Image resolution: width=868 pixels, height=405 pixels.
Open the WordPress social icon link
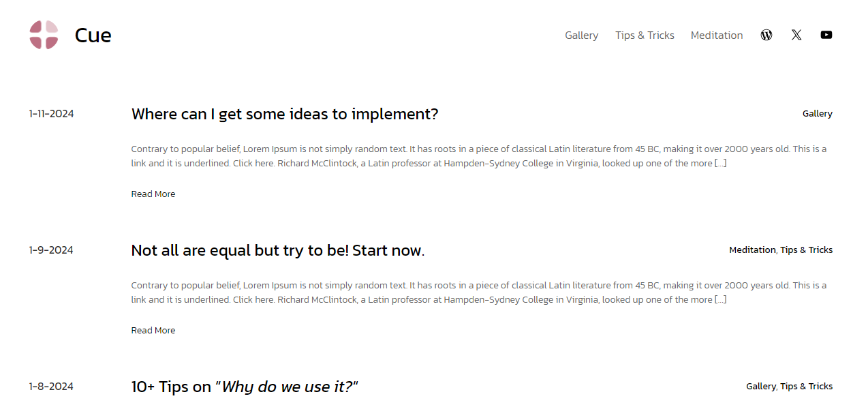[766, 35]
